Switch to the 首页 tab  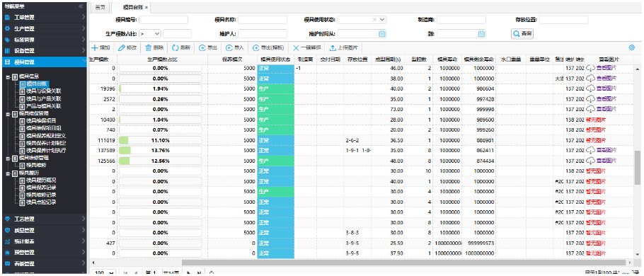pyautogui.click(x=100, y=7)
